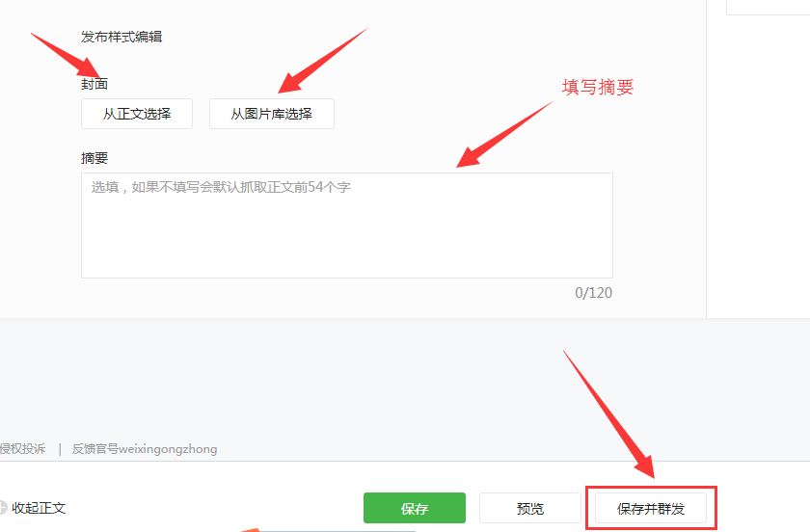Click the 从正文选择 cover button
Image resolution: width=810 pixels, height=532 pixels.
click(137, 114)
